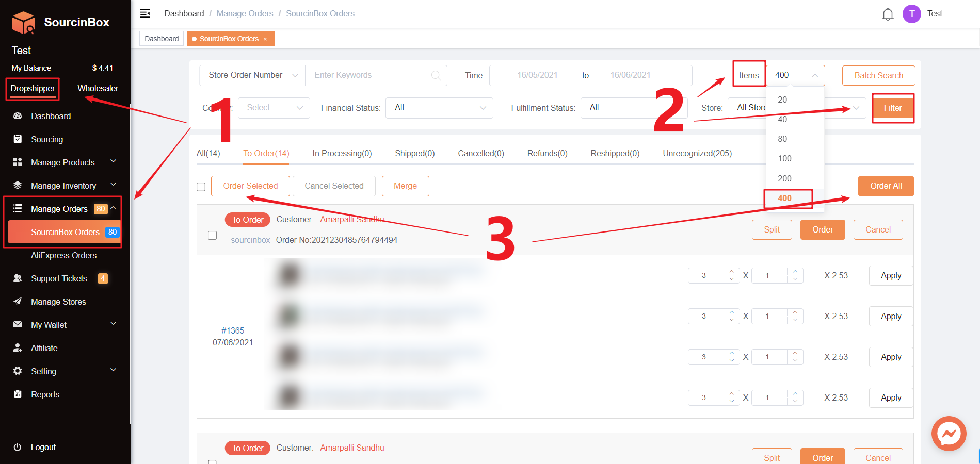Click the Manage Stores paper plane icon
Viewport: 980px width, 464px height.
[x=18, y=302]
